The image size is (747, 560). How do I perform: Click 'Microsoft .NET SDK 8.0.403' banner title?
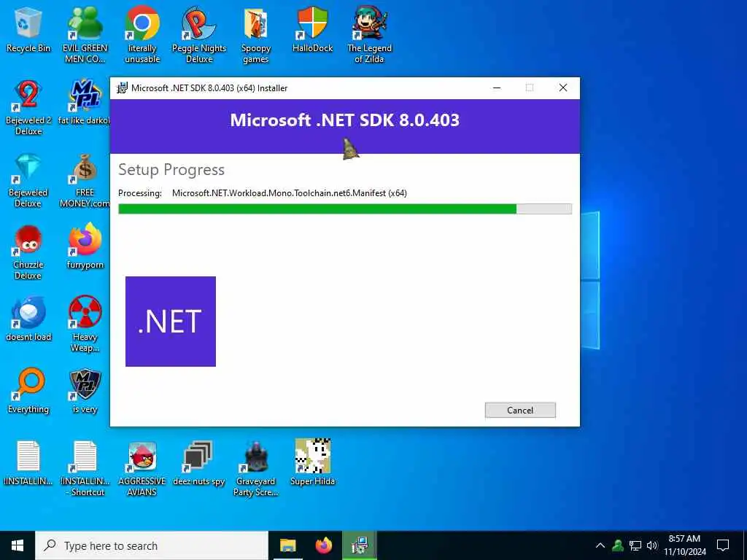pyautogui.click(x=345, y=120)
